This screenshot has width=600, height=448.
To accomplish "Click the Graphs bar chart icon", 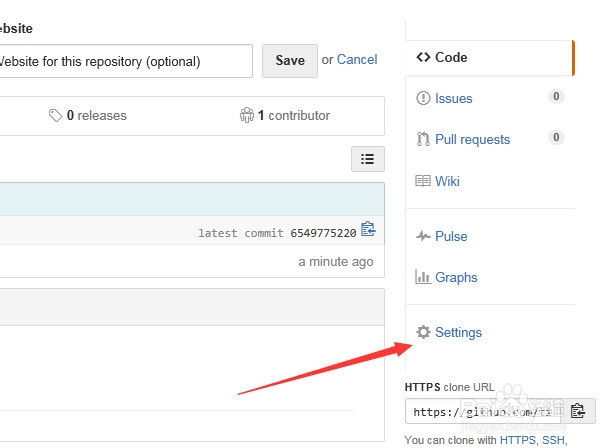I will (423, 277).
